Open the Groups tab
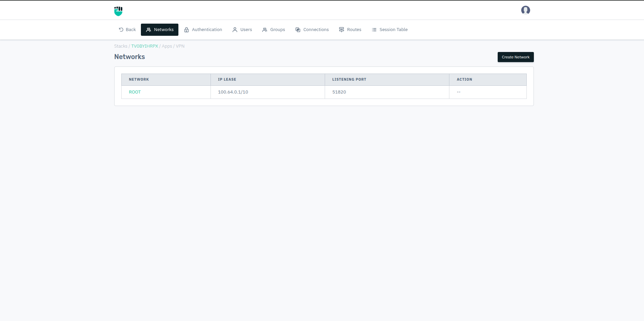Viewport: 644px width, 321px height. (x=274, y=30)
